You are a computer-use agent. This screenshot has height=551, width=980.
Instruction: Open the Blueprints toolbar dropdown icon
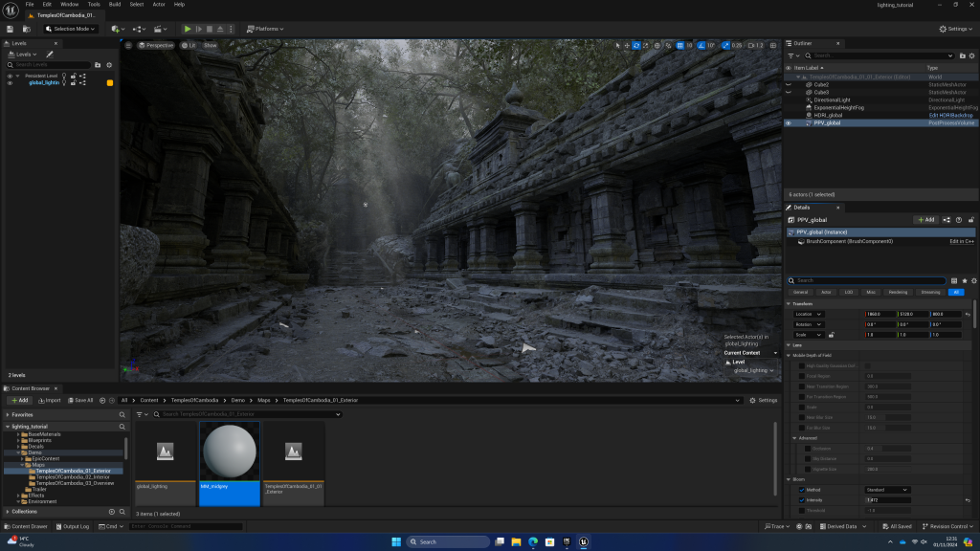pyautogui.click(x=139, y=29)
